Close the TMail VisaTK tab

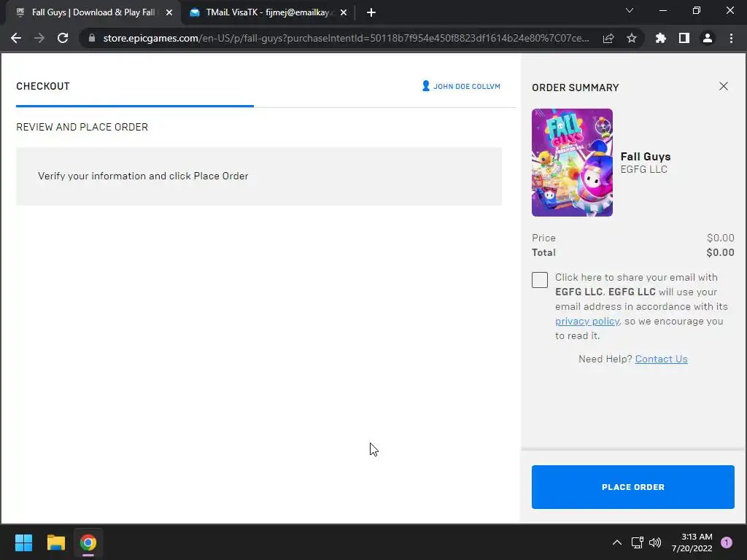point(344,12)
